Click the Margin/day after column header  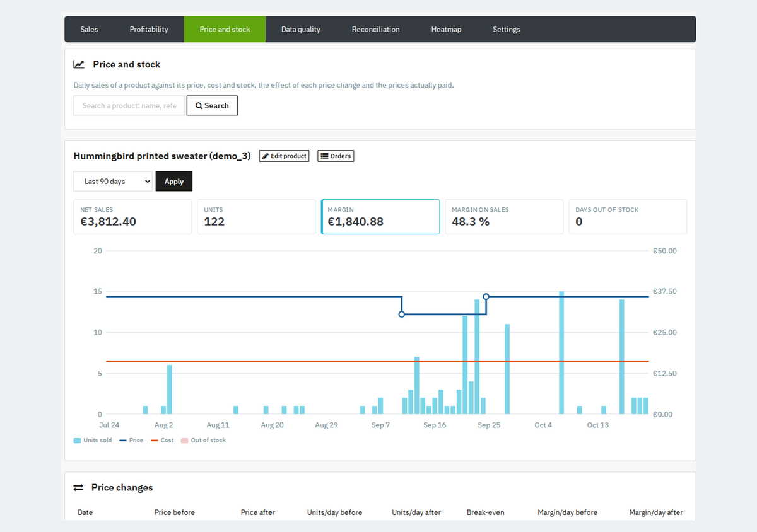pyautogui.click(x=656, y=512)
